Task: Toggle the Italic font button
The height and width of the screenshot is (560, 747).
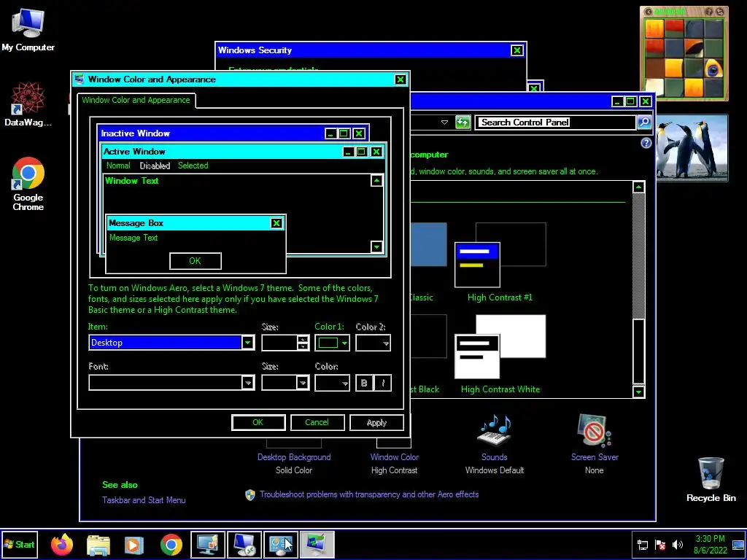Action: point(383,383)
